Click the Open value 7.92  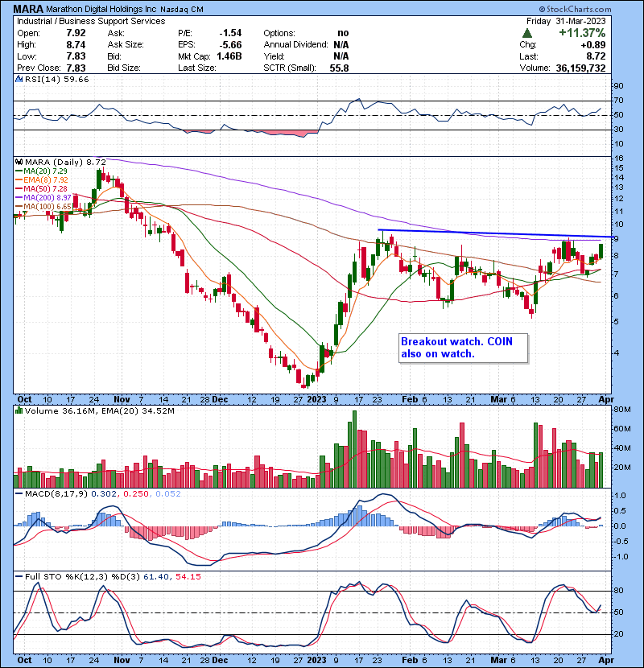click(x=76, y=33)
